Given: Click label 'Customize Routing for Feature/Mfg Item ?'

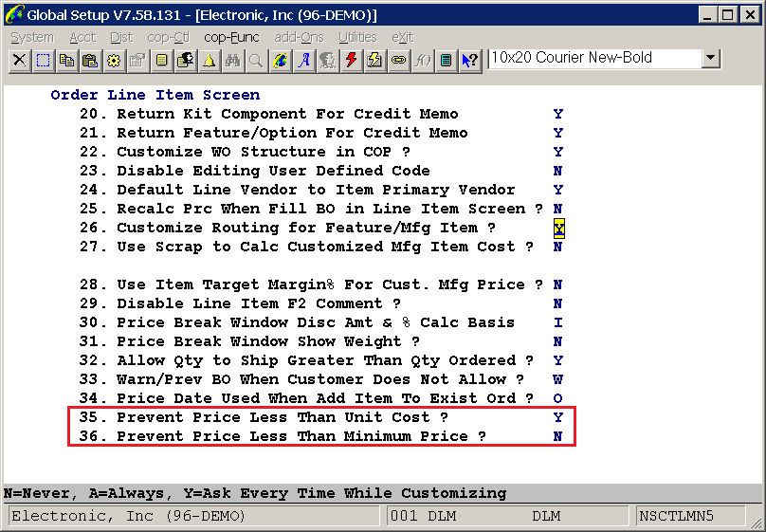Looking at the screenshot, I should pyautogui.click(x=306, y=229).
